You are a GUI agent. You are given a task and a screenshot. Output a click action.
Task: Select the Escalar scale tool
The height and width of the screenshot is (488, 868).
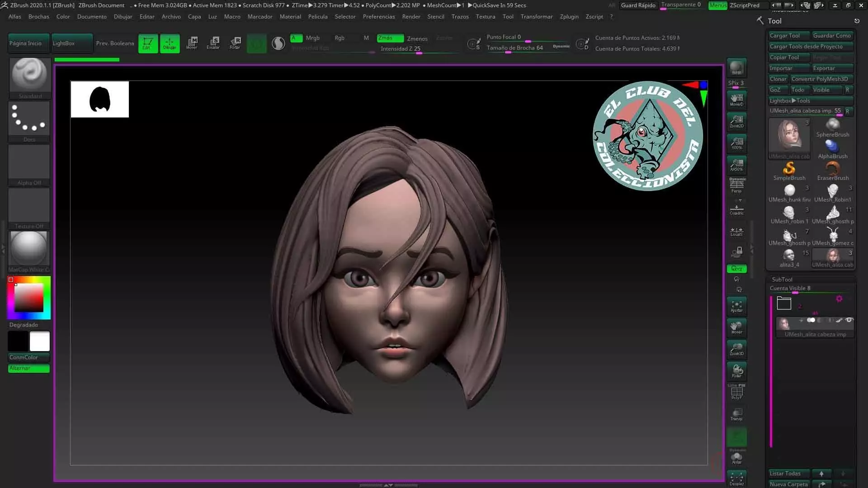pyautogui.click(x=213, y=43)
